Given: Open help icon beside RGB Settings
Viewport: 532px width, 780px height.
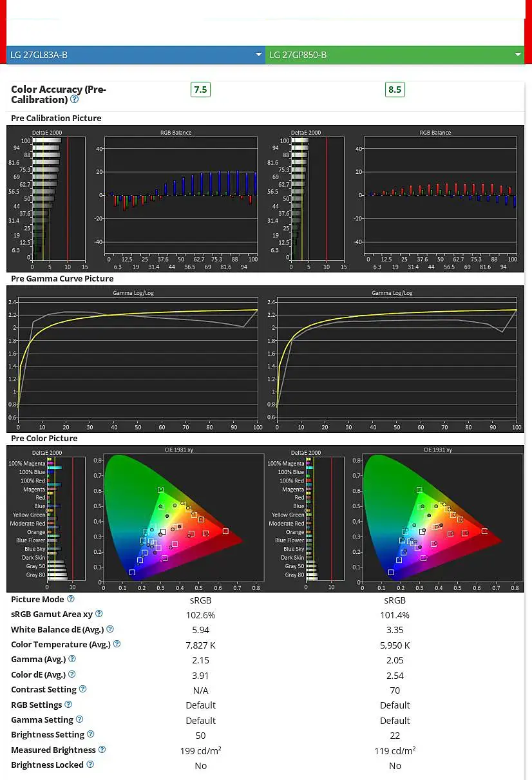Looking at the screenshot, I should pos(68,705).
